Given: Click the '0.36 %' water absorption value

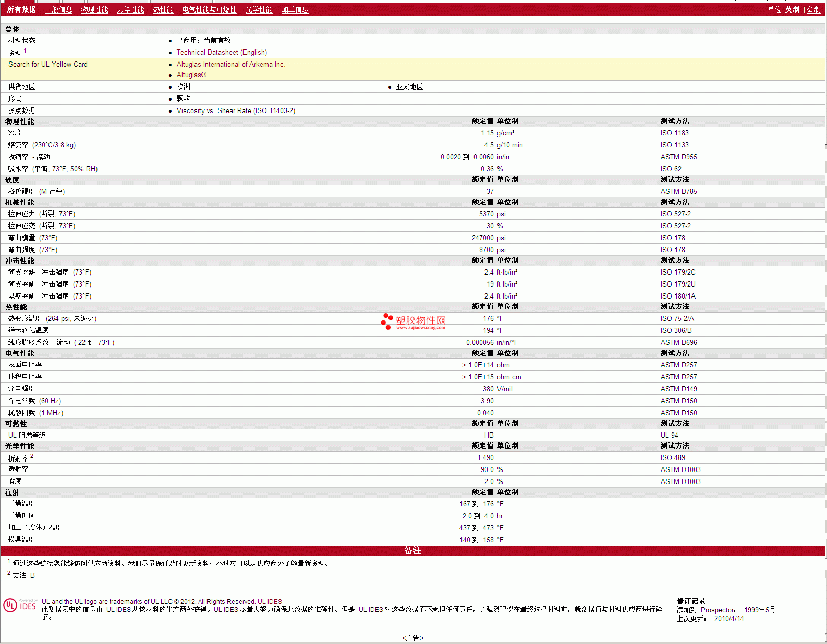Looking at the screenshot, I should point(492,169).
